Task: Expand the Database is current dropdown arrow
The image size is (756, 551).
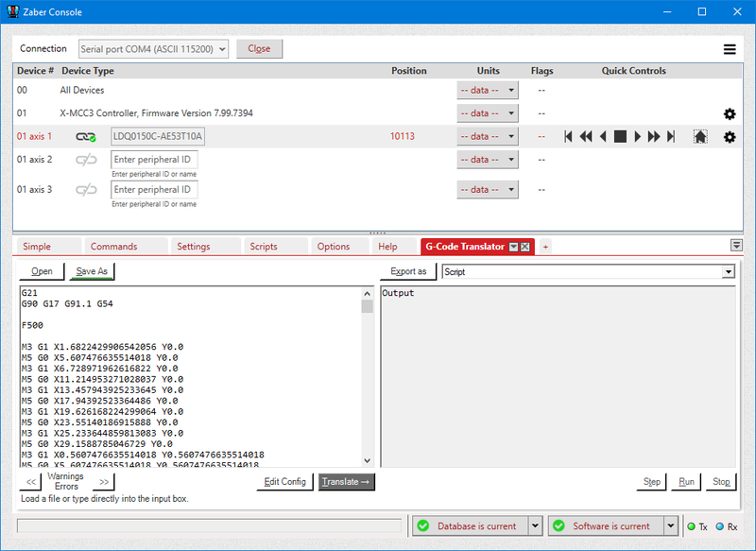Action: click(x=535, y=525)
